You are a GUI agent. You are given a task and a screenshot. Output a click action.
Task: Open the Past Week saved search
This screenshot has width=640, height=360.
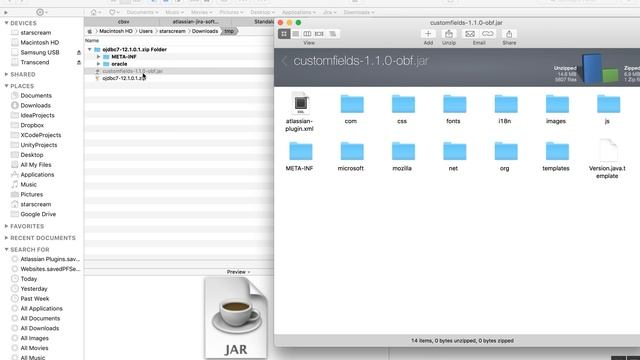[35, 299]
